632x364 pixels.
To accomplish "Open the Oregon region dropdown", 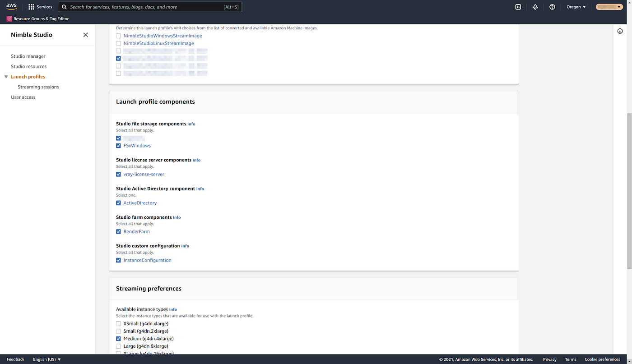I will point(576,7).
